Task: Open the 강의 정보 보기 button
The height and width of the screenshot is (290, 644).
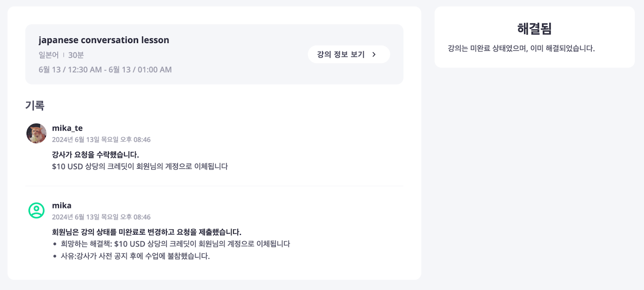Action: coord(349,54)
